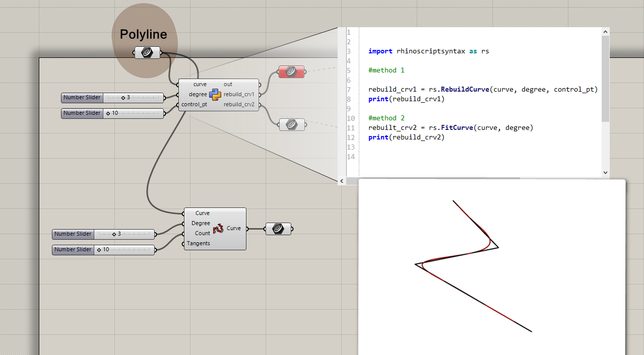
Task: Open the GhPython editor via its Python logo
Action: (215, 94)
